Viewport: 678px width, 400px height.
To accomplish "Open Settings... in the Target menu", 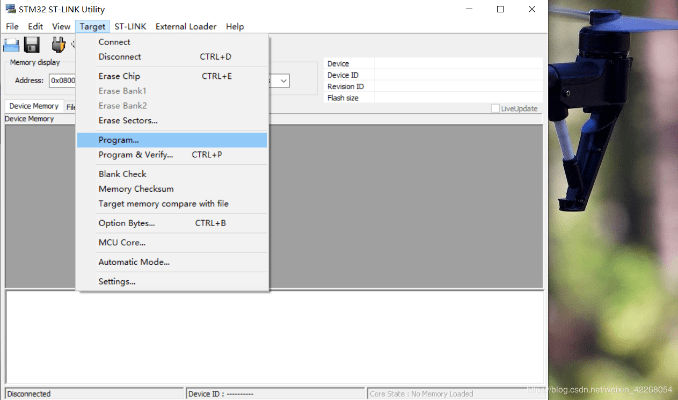I will pyautogui.click(x=117, y=281).
